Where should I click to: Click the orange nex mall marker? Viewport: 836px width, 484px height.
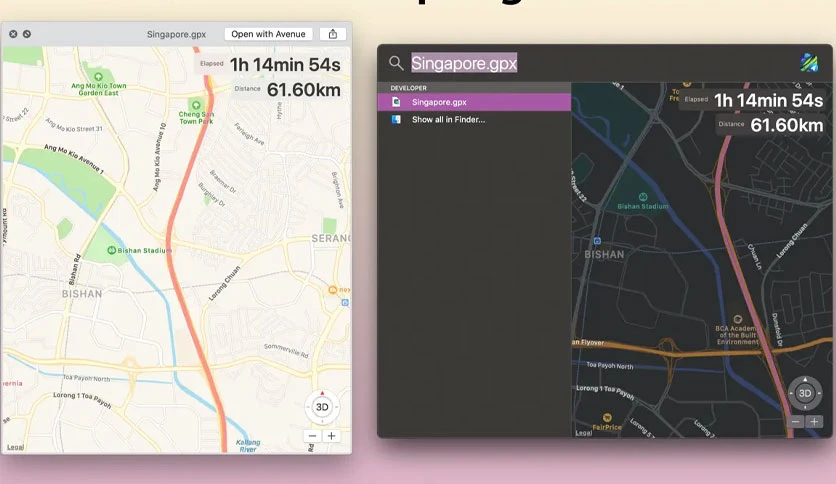point(333,290)
